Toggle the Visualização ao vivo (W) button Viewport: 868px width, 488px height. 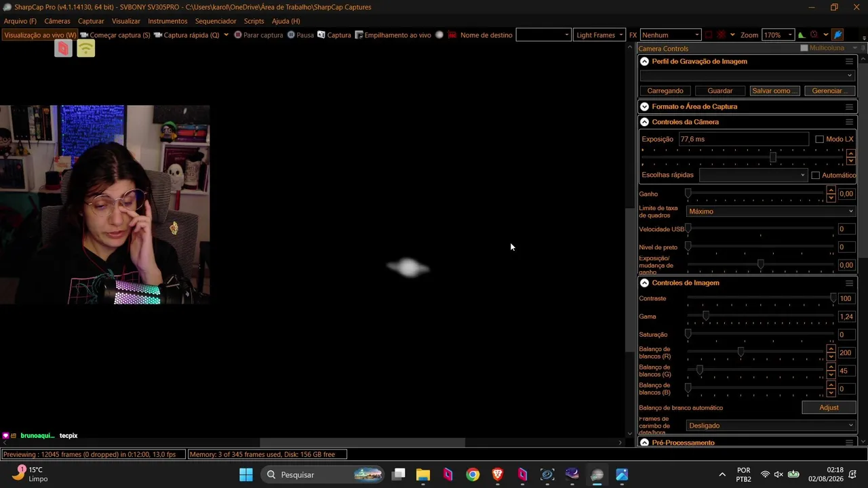[x=40, y=35]
